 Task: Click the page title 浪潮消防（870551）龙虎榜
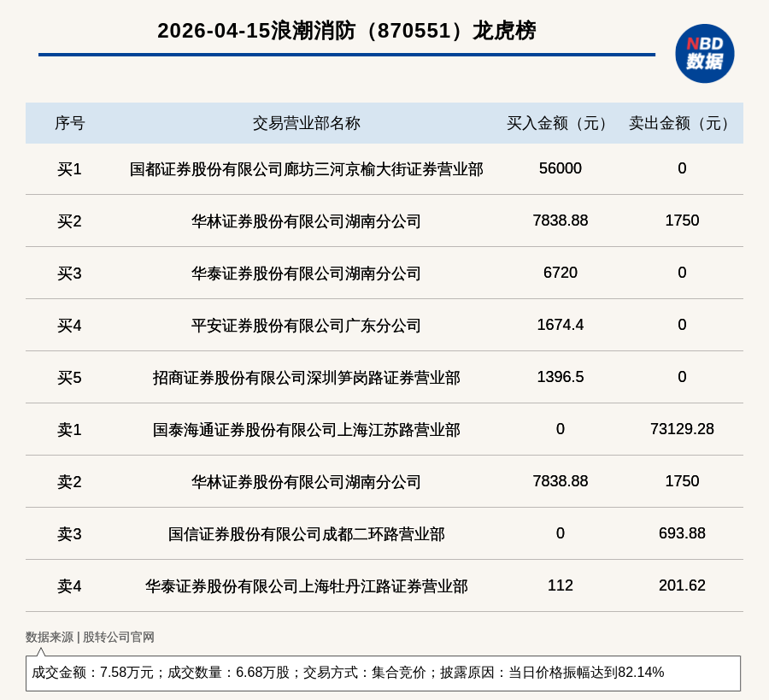click(346, 31)
